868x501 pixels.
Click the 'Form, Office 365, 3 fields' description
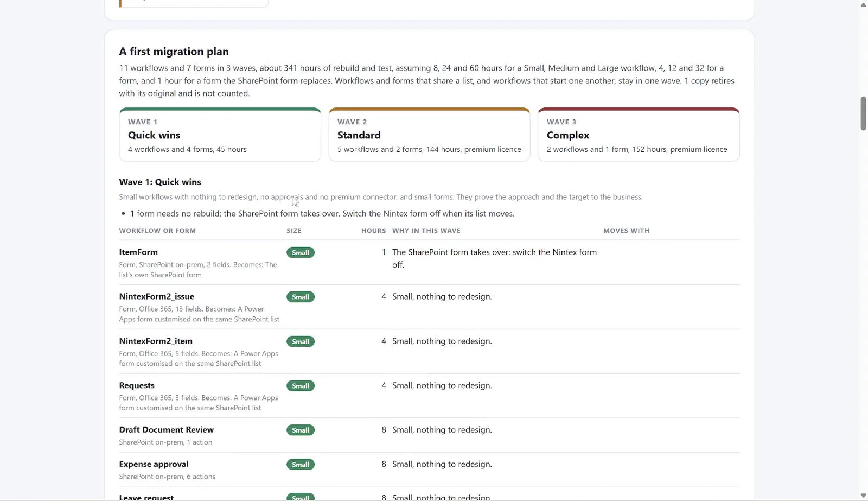point(199,403)
